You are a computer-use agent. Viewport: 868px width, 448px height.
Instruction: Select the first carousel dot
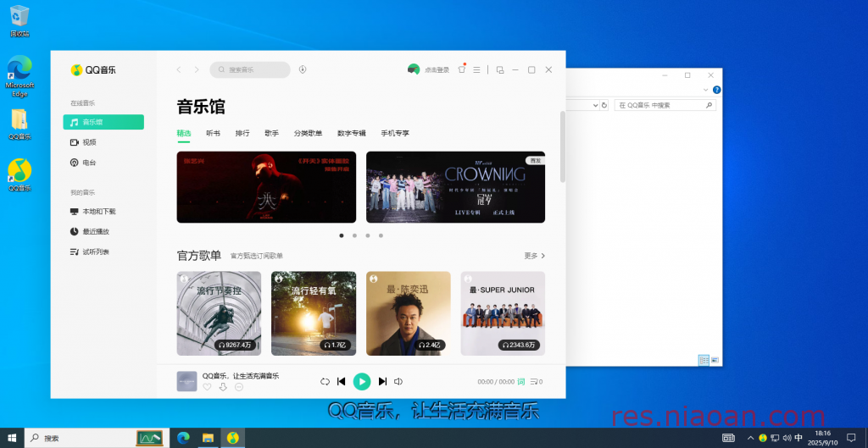click(x=342, y=235)
